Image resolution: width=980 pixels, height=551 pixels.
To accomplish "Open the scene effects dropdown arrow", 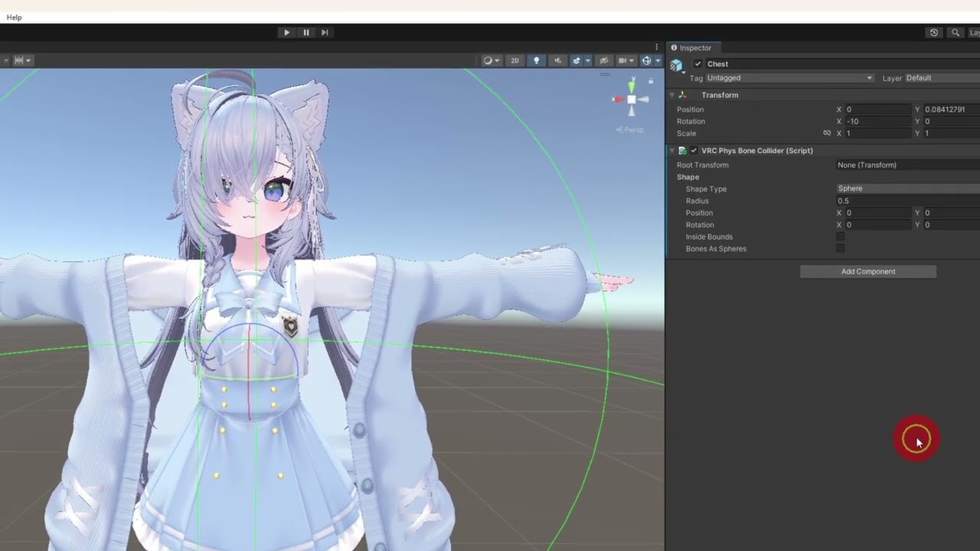I will (586, 60).
